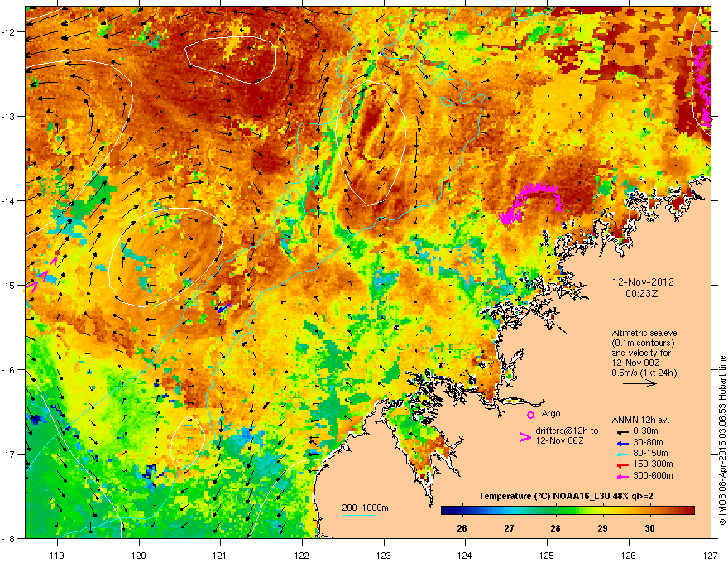Click the longitude axis label '126'

(629, 555)
